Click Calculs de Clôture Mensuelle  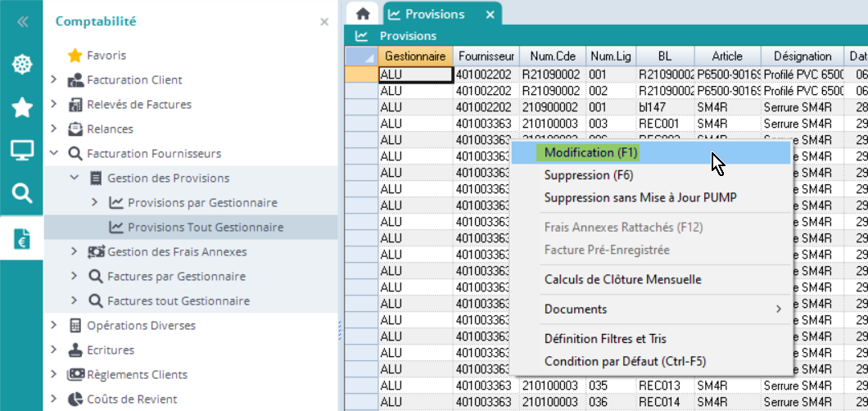(x=622, y=279)
